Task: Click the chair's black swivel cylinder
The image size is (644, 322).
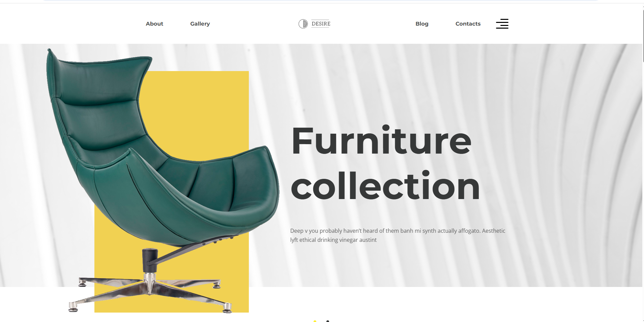Action: point(150,260)
